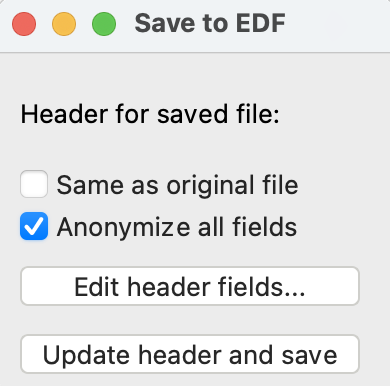Minimize the dialog with the yellow button

pyautogui.click(x=64, y=24)
